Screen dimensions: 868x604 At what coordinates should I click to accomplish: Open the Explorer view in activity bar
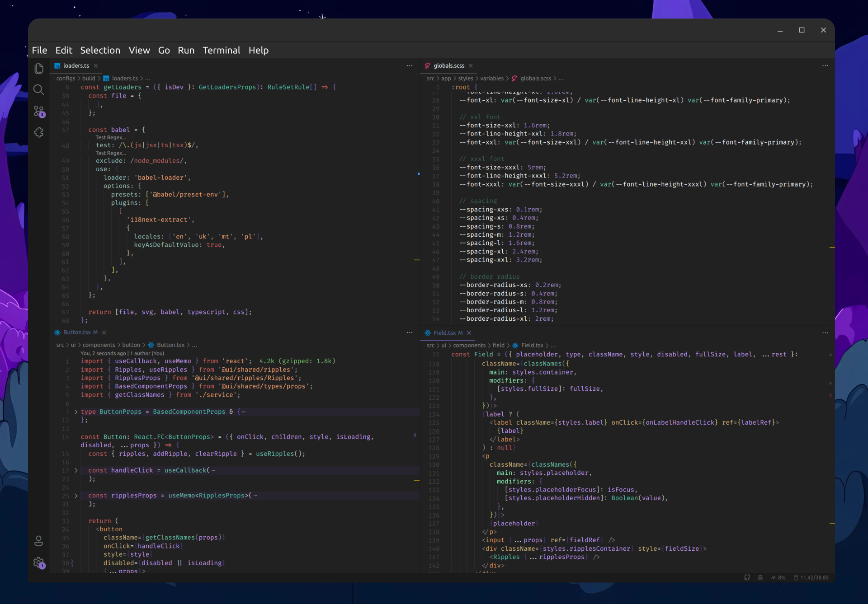(x=39, y=69)
